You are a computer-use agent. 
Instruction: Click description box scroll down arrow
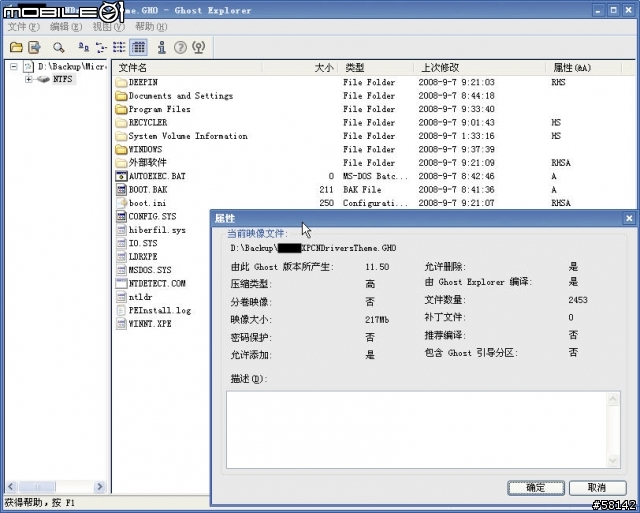[x=613, y=461]
